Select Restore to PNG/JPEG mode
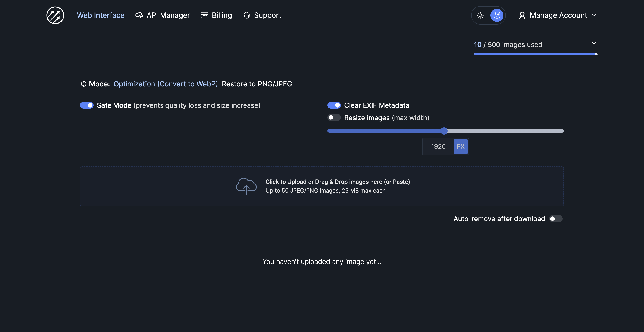644x332 pixels. tap(257, 84)
